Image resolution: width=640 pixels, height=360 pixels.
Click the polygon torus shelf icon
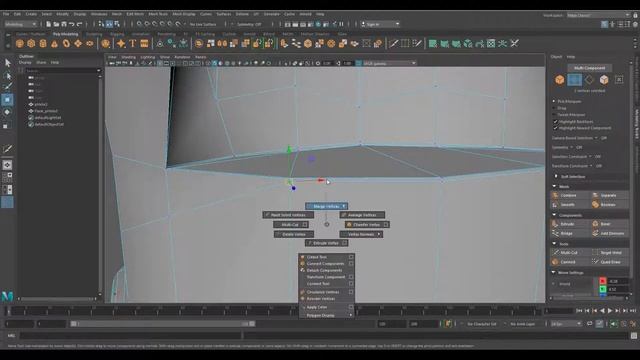[x=66, y=43]
